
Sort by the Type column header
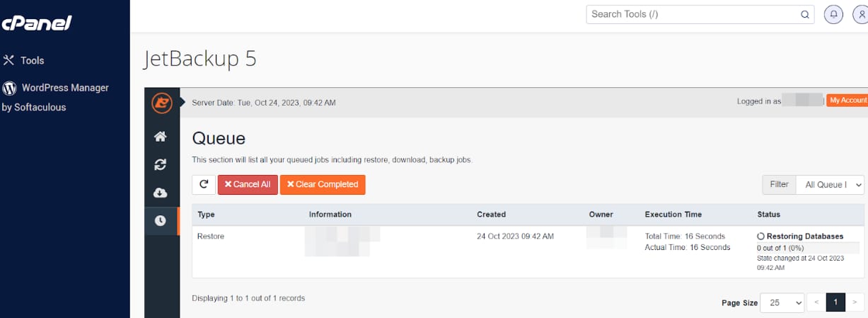point(206,215)
